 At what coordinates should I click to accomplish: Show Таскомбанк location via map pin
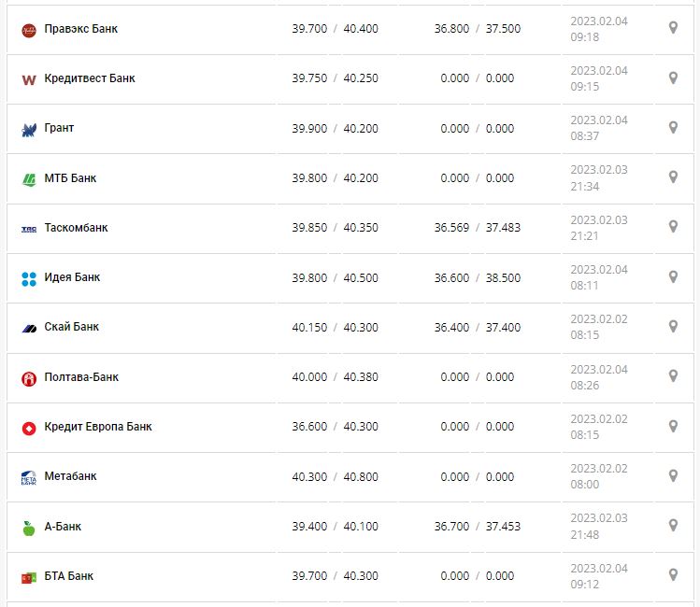(x=673, y=227)
